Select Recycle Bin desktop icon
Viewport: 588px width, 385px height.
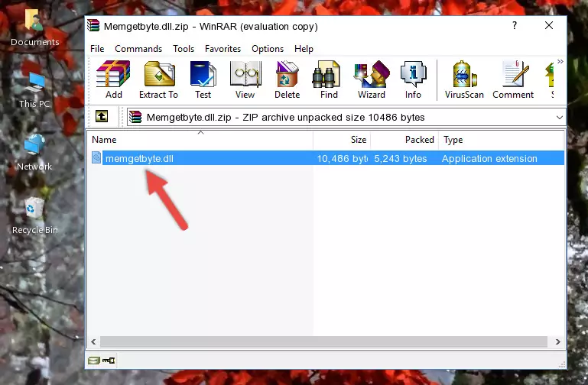(x=35, y=215)
